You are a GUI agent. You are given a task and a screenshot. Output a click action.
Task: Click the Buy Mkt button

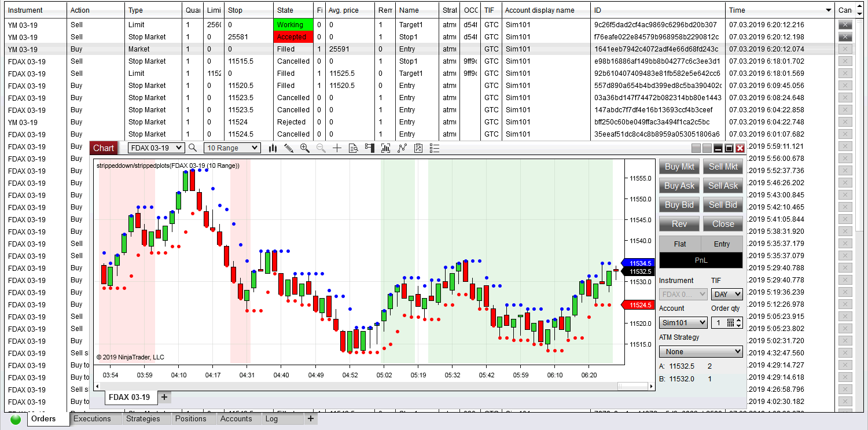click(679, 167)
